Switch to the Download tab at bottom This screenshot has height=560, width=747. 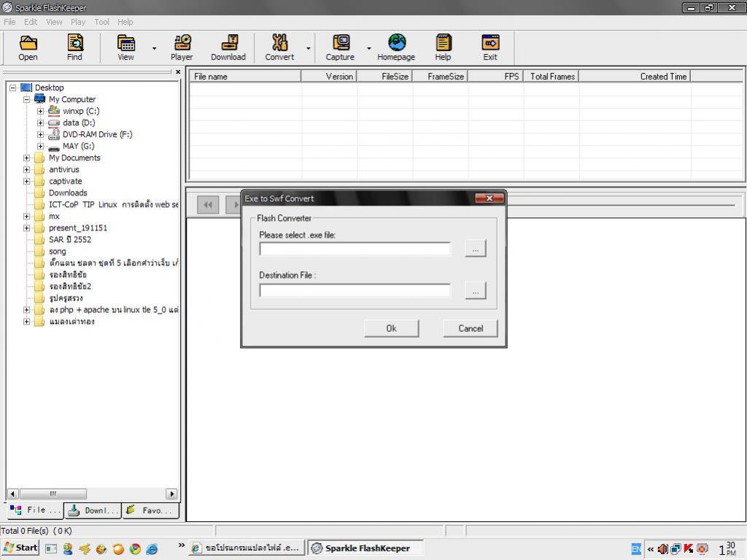pyautogui.click(x=93, y=510)
